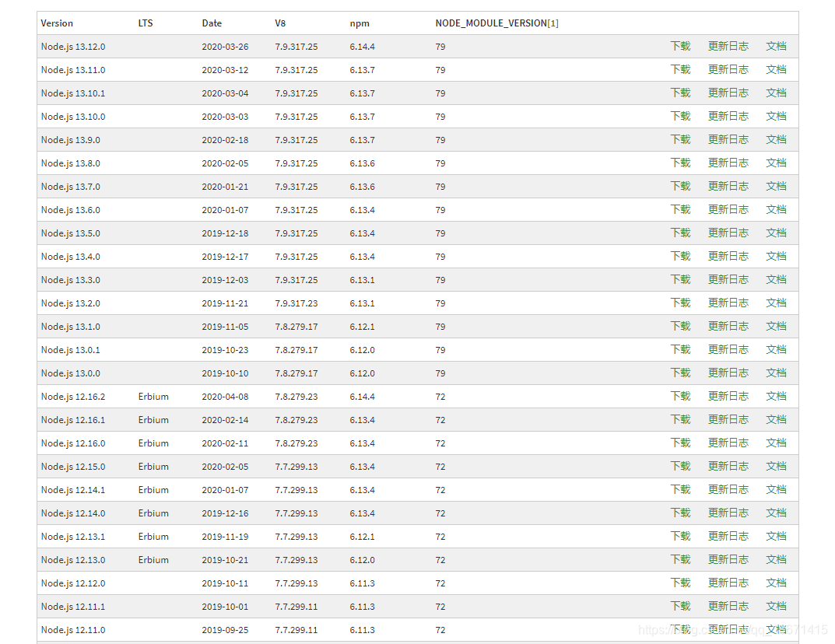Click npm value in Node.js 13.8.0 row

tap(362, 163)
